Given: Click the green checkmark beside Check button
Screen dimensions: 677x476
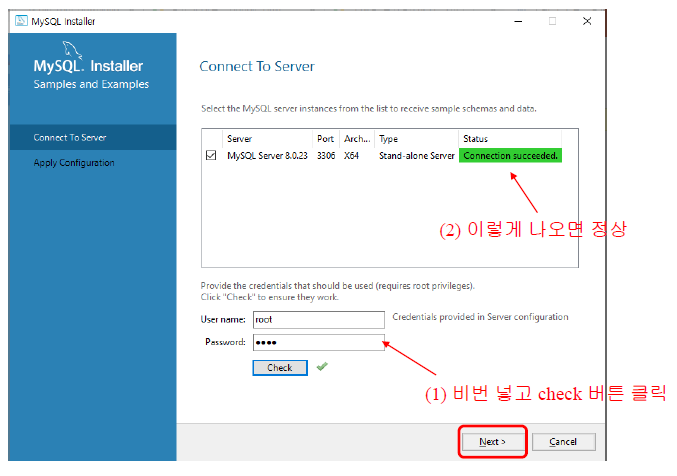Looking at the screenshot, I should pos(322,367).
